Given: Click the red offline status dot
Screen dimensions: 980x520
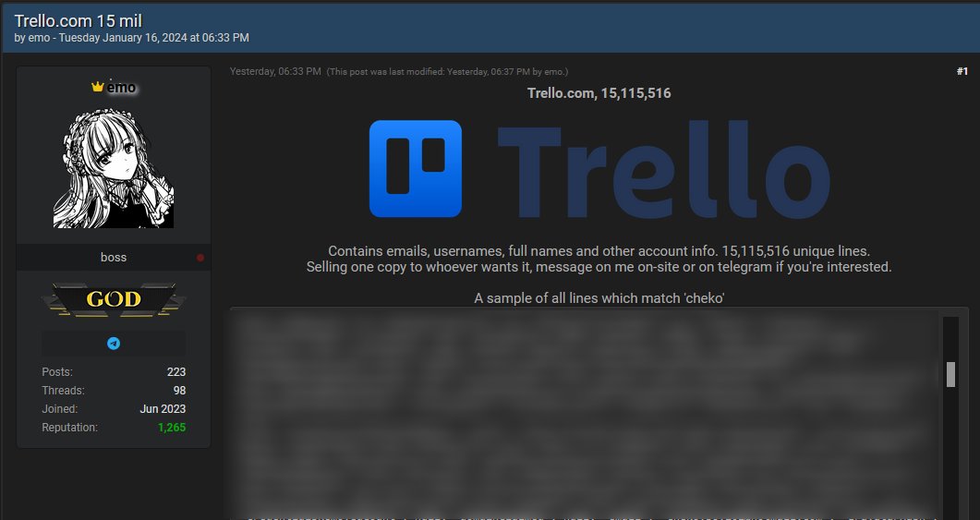Looking at the screenshot, I should pos(200,258).
